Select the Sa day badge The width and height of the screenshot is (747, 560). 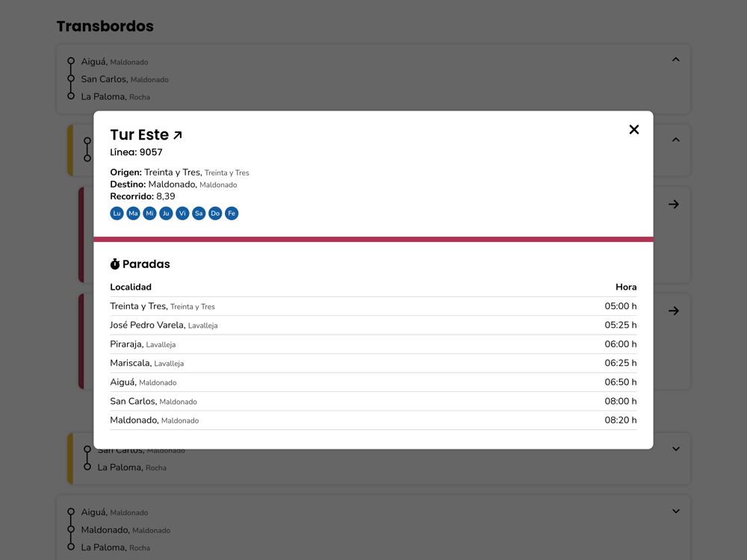coord(199,214)
